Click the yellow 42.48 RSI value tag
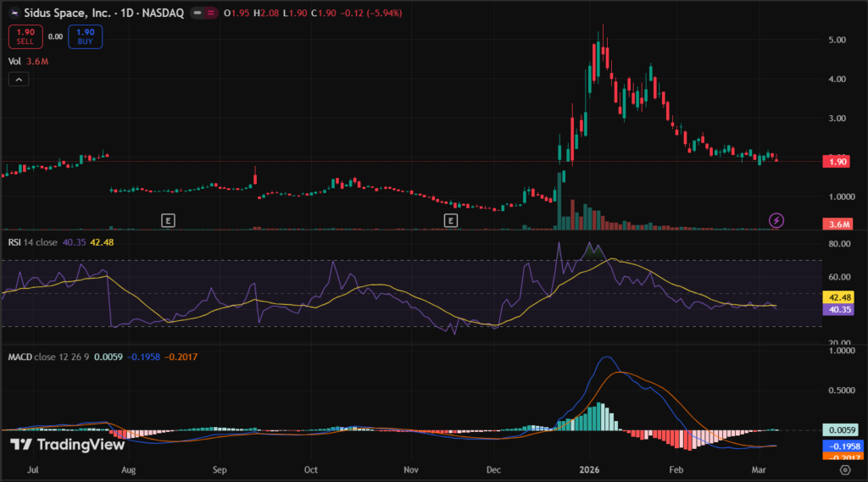Viewport: 868px width, 482px height. click(x=839, y=297)
